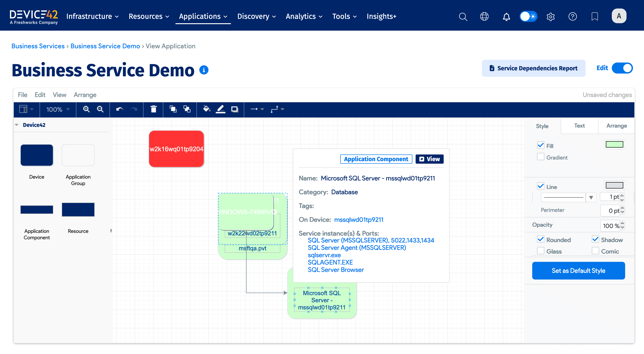
Task: Click the Set as Default Style button
Action: point(578,271)
